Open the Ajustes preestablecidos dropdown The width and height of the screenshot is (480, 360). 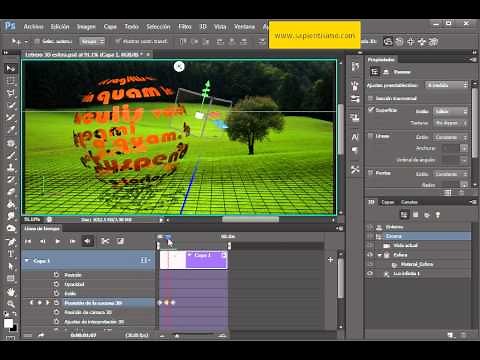click(x=447, y=85)
